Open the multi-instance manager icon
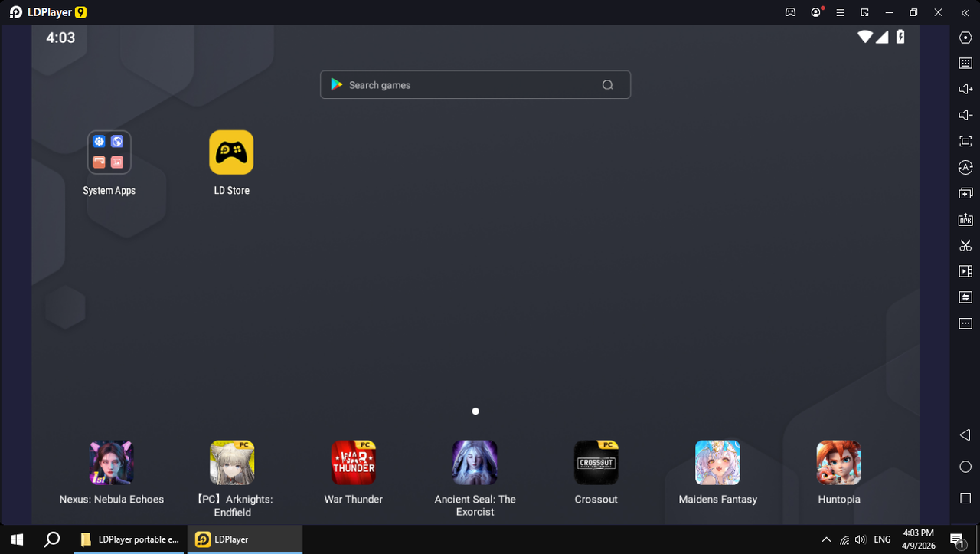This screenshot has width=980, height=554. tap(965, 193)
